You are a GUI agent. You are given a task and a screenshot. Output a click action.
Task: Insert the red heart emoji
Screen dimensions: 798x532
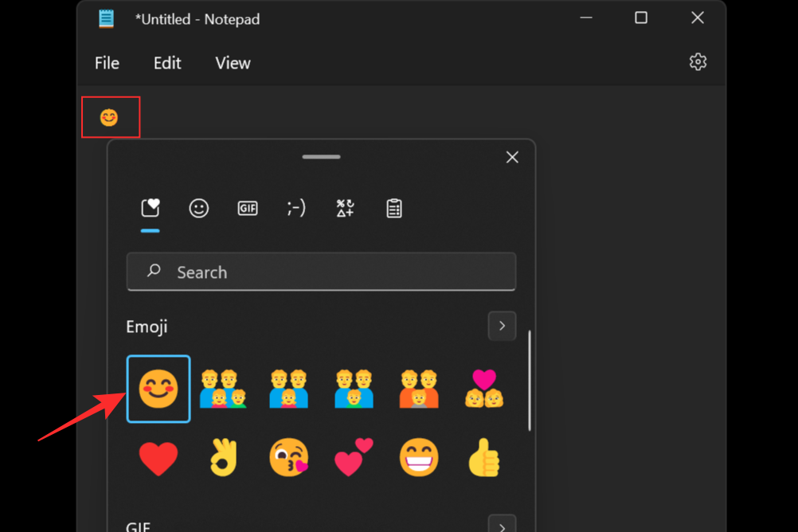click(158, 458)
